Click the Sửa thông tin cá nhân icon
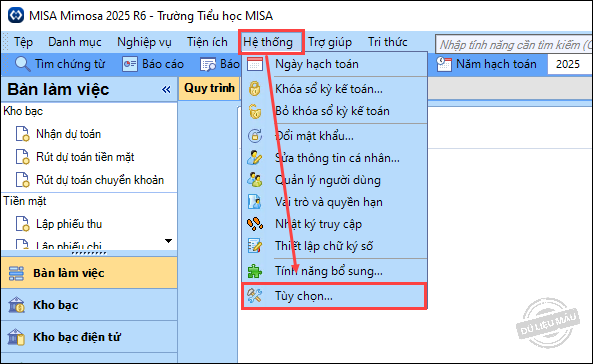 255,158
